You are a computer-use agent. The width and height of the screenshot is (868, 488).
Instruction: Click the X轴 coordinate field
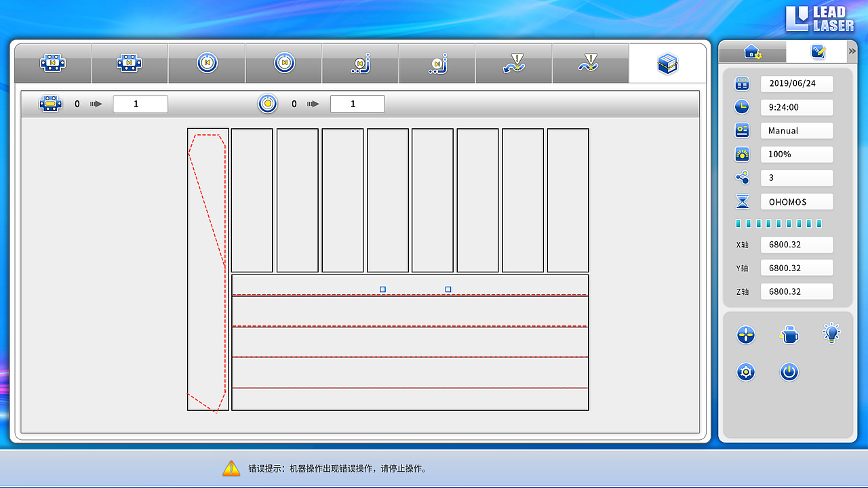(797, 245)
